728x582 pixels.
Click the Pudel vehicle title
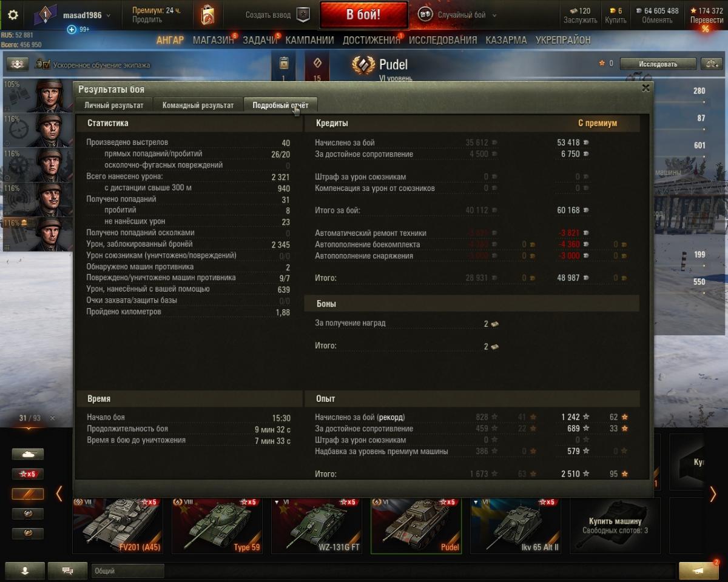click(x=393, y=64)
